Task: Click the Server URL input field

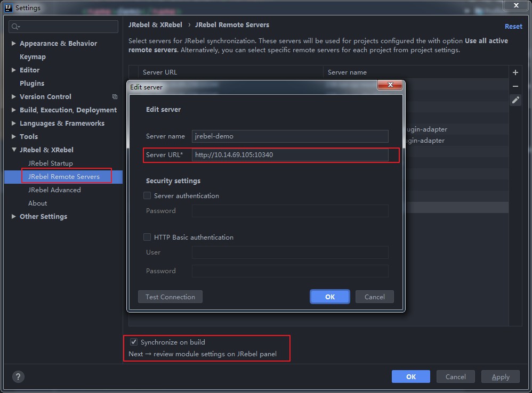Action: click(290, 155)
